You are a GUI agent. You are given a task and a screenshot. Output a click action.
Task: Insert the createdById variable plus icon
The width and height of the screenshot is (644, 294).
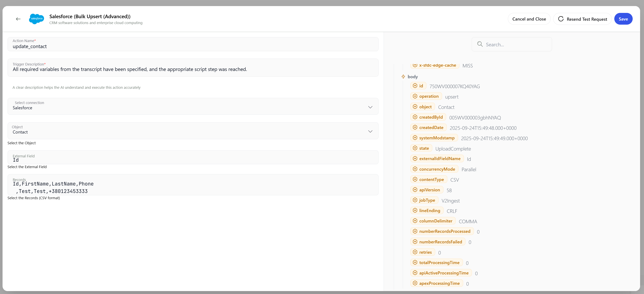click(x=415, y=117)
